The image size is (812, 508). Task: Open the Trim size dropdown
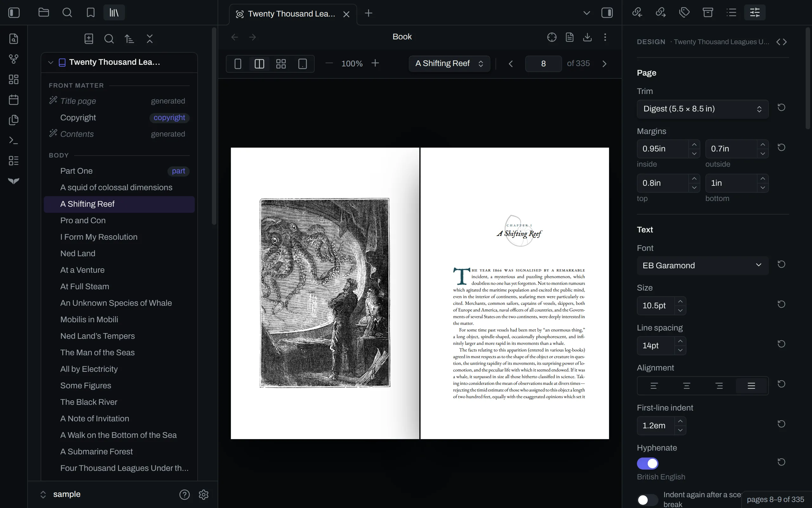pos(703,109)
